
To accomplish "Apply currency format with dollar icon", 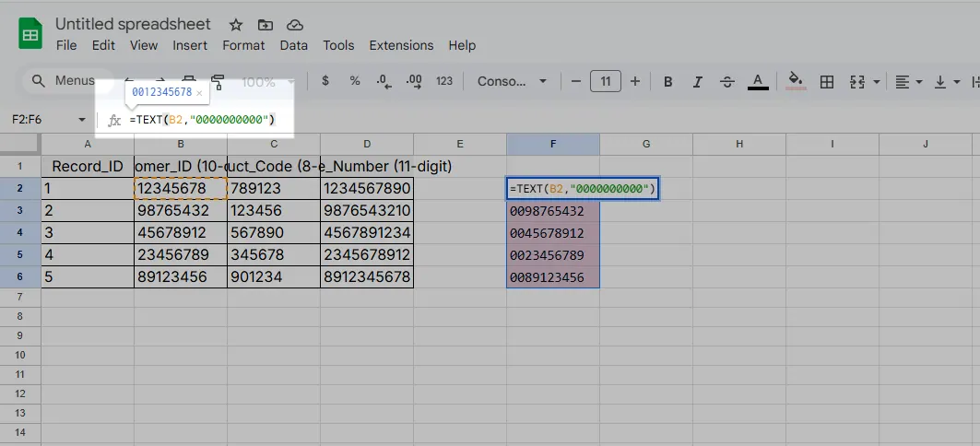I will (x=325, y=81).
